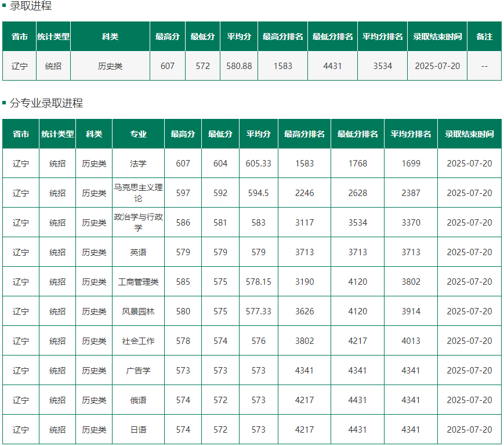Click the 历史类 cell in the 录取进程 summary table
This screenshot has width=504, height=446.
coord(110,66)
